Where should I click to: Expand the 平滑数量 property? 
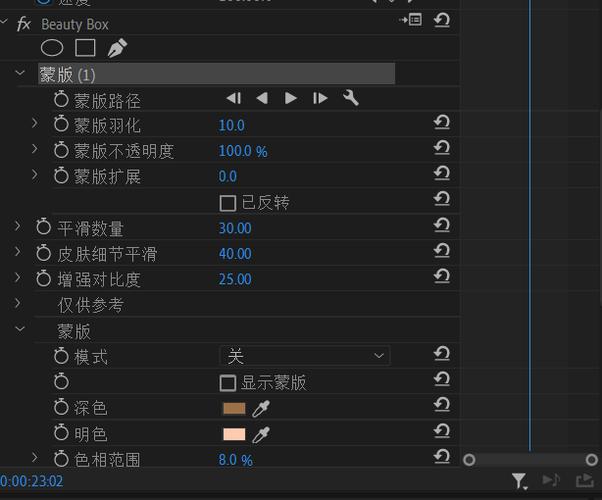coord(17,225)
